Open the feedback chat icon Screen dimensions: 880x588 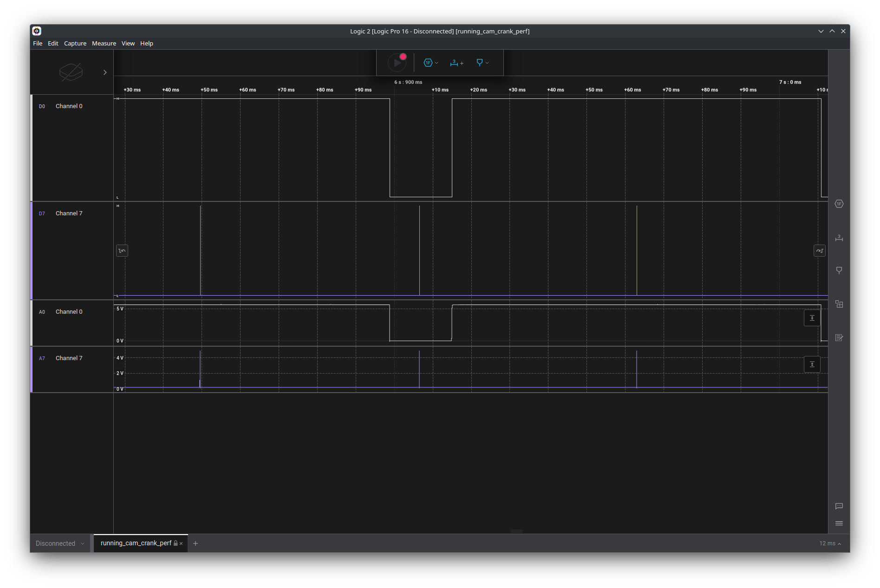tap(839, 506)
